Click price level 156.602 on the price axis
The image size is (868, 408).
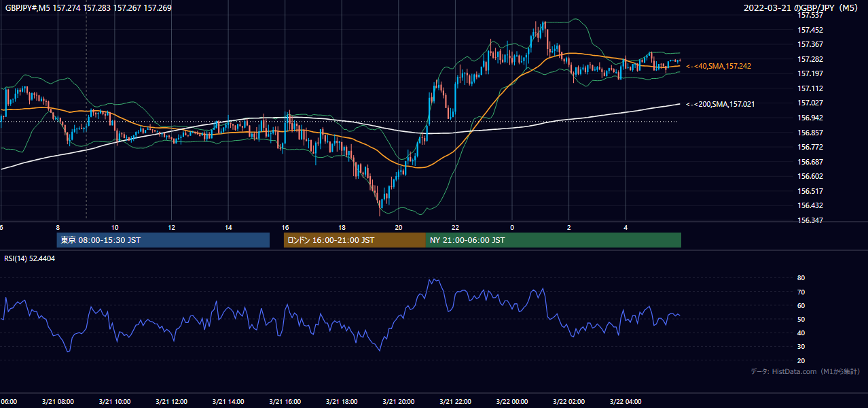[810, 176]
